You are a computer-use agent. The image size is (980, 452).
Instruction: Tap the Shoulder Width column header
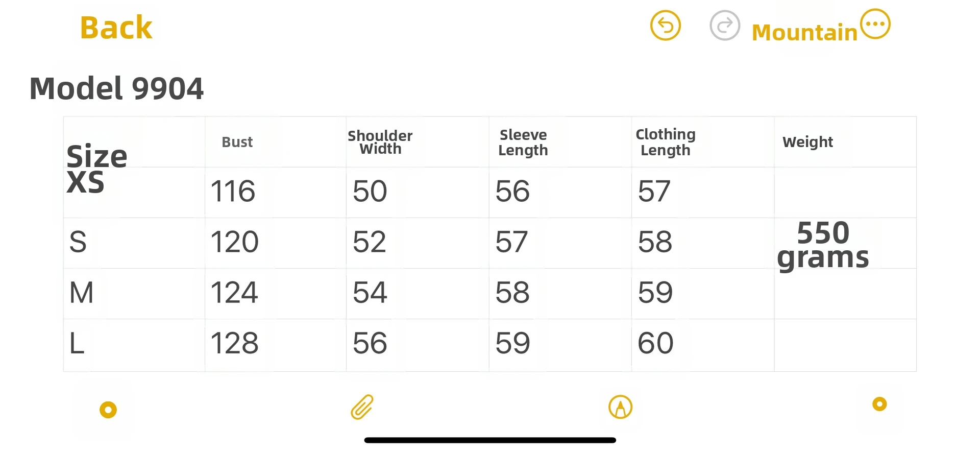point(380,142)
